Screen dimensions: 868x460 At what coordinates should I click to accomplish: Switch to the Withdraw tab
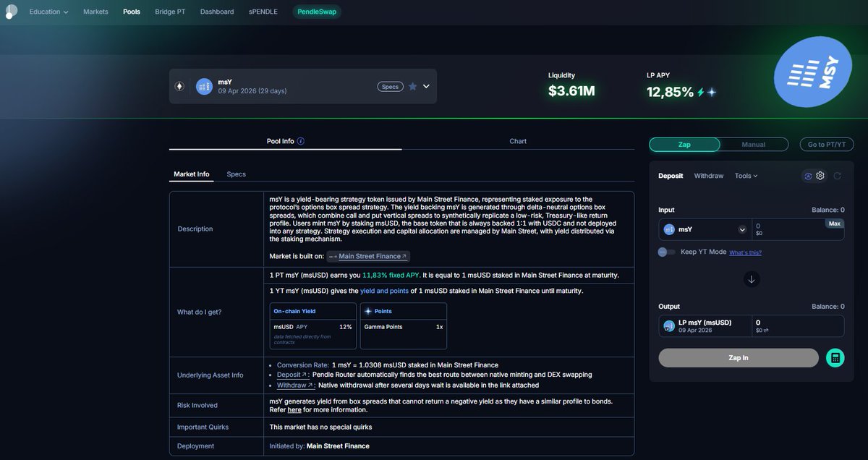click(709, 176)
